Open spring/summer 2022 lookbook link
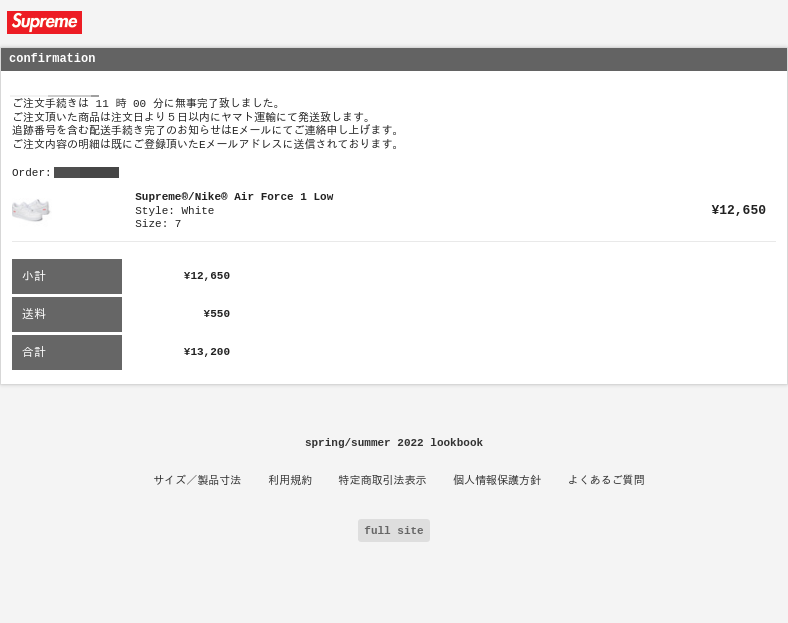 point(393,443)
